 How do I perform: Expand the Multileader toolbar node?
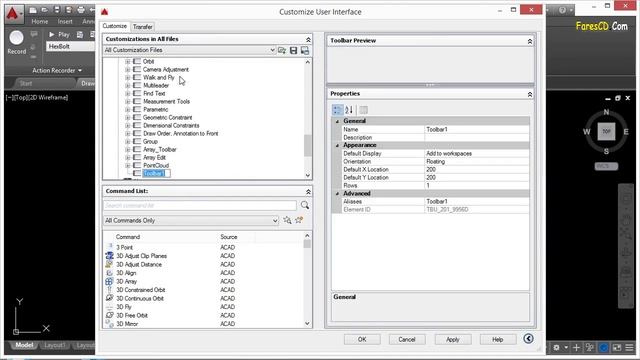coord(127,85)
